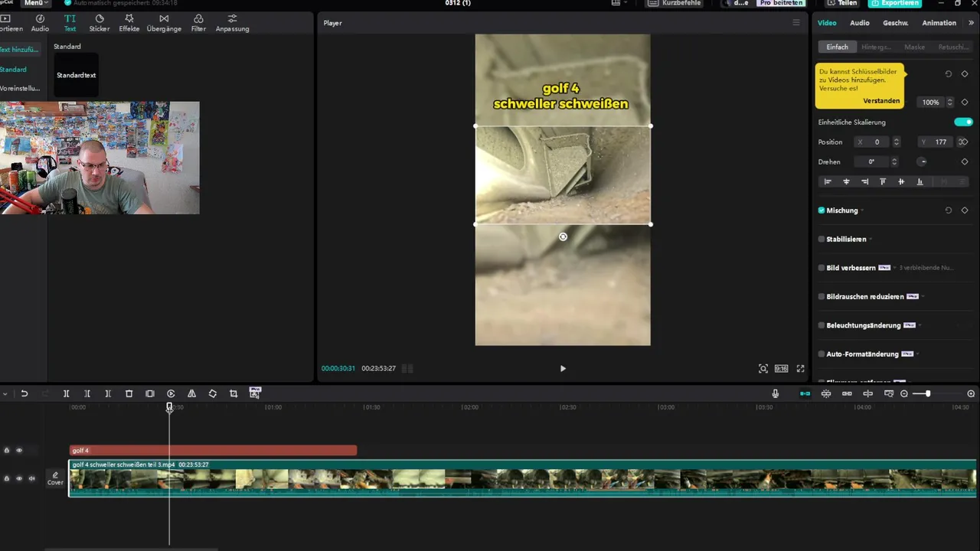Image resolution: width=980 pixels, height=551 pixels.
Task: Click the scale percentage stepper arrows
Action: (x=950, y=103)
